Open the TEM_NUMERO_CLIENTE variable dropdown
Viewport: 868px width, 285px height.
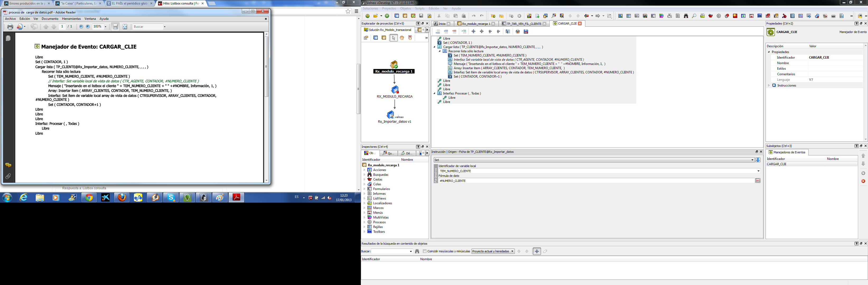click(758, 171)
